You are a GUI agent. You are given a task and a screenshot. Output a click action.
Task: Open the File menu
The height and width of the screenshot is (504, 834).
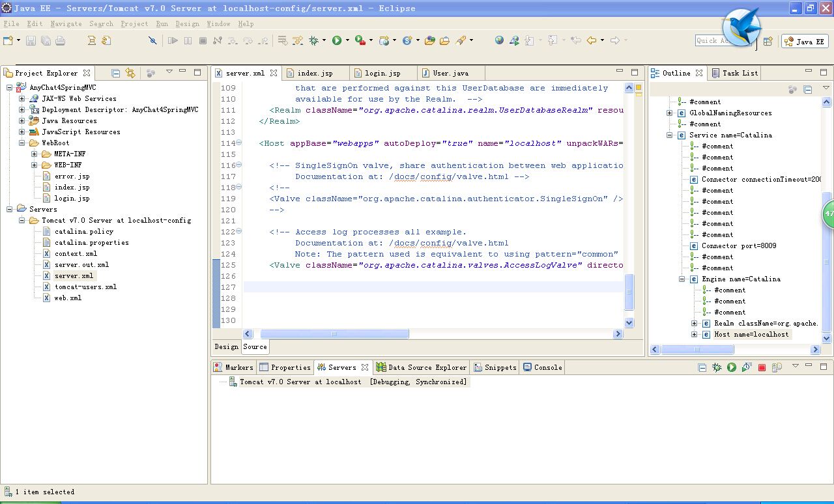coord(11,23)
